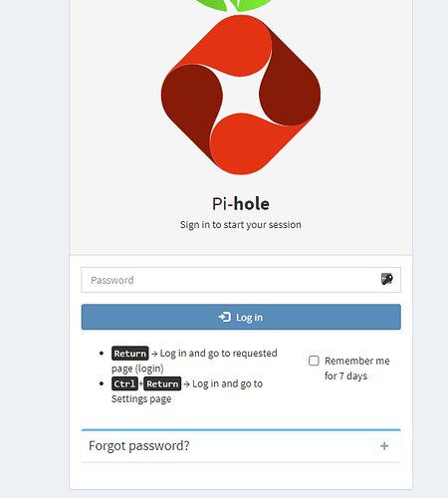
Task: Select the Sign in to start your session text
Action: point(241,225)
